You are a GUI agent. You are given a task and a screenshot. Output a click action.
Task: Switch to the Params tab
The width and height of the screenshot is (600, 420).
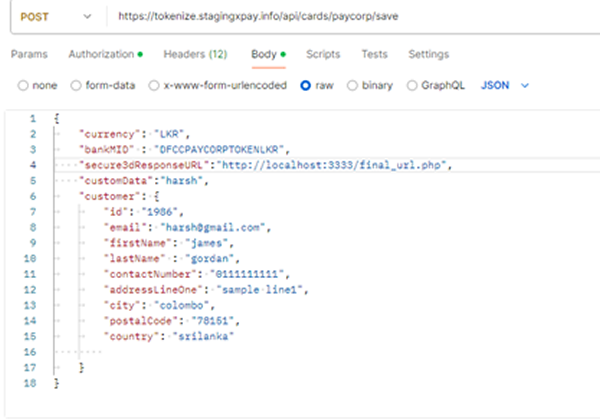(x=30, y=54)
